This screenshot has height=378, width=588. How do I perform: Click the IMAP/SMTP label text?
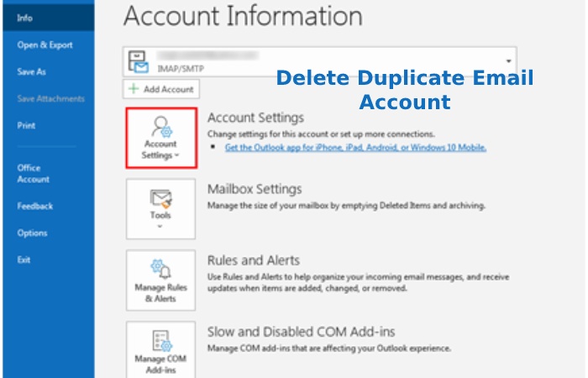(181, 69)
